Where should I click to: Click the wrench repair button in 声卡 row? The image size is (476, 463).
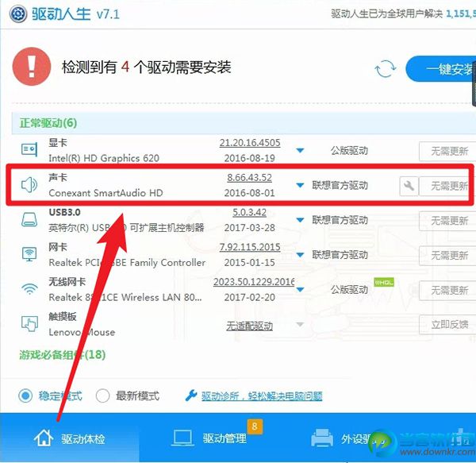point(409,186)
